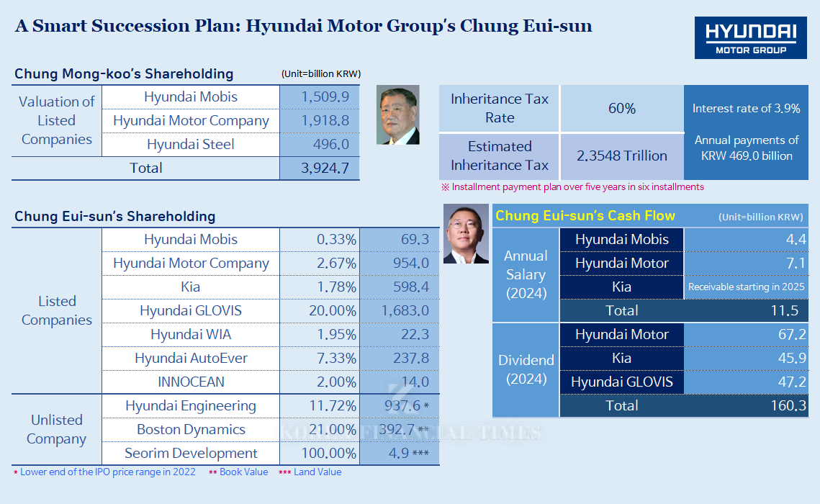Image resolution: width=820 pixels, height=504 pixels.
Task: Click the 2.3548 Trillion estimated tax value
Action: (x=621, y=156)
